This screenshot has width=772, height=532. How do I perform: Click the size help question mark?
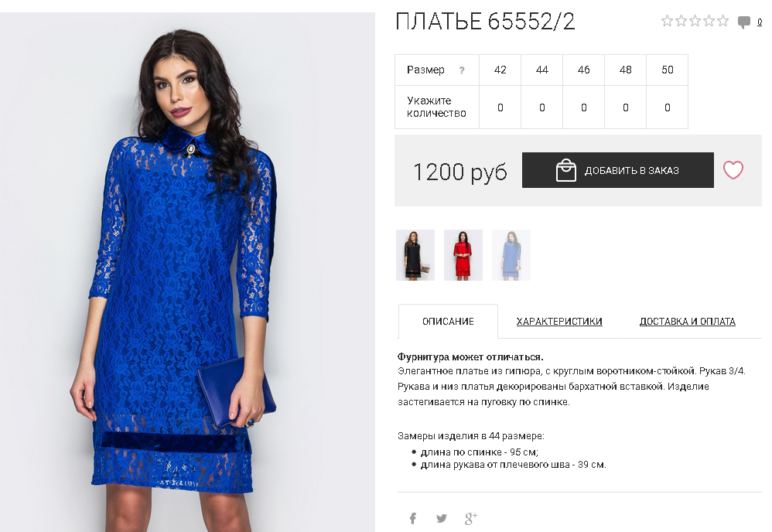tap(462, 70)
